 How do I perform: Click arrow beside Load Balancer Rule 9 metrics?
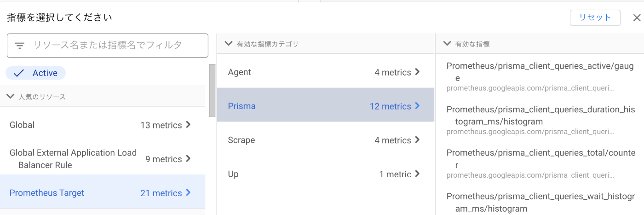pos(188,159)
